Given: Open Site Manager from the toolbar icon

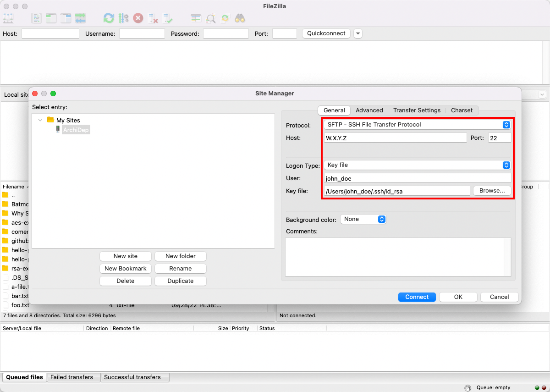Looking at the screenshot, I should [8, 18].
